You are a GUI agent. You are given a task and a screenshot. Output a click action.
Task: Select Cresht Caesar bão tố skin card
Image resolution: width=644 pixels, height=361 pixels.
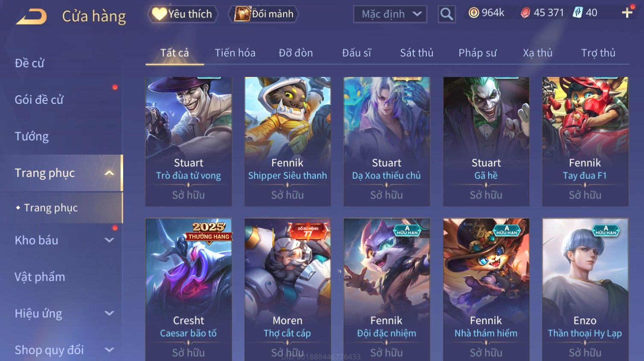click(x=189, y=290)
